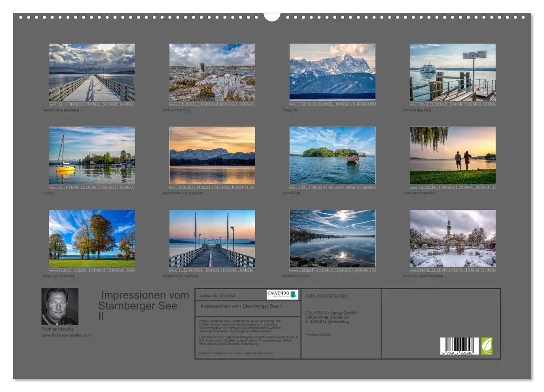Click the Bürgerpark Starnberg caption

(59, 276)
